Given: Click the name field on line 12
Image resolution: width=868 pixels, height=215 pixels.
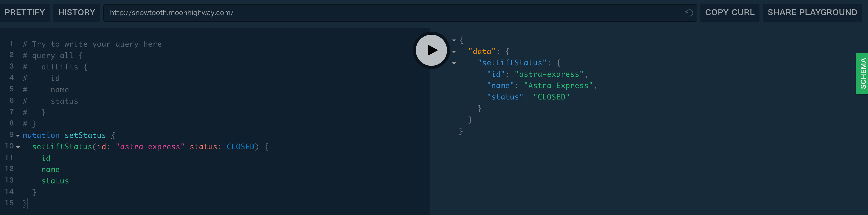Looking at the screenshot, I should (x=50, y=170).
